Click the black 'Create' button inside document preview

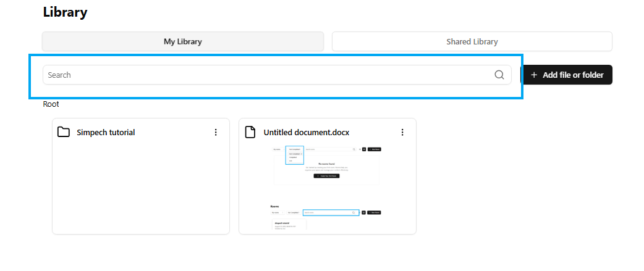point(327,176)
